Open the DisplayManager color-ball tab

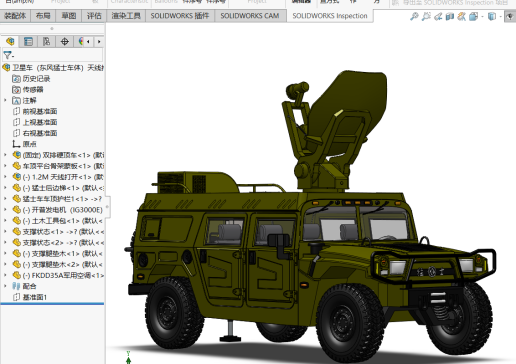click(80, 41)
